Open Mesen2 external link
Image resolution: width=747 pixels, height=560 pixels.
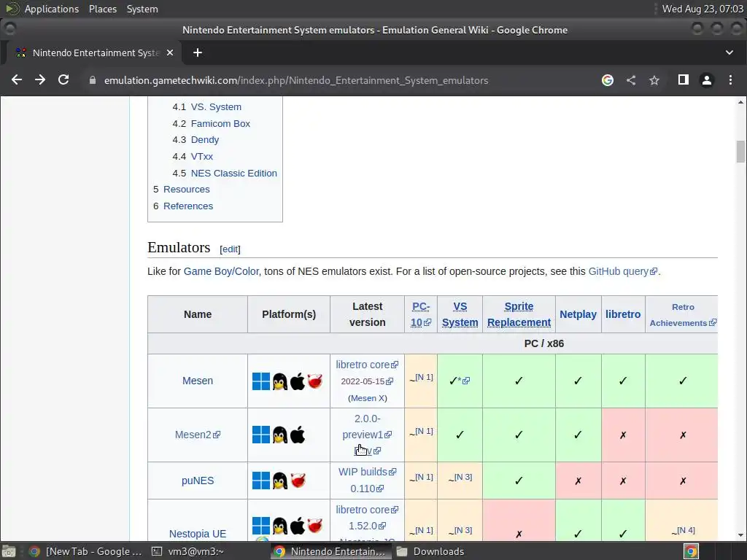click(197, 435)
